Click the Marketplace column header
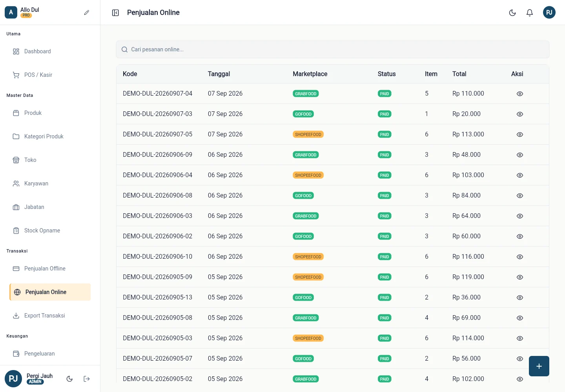 310,74
